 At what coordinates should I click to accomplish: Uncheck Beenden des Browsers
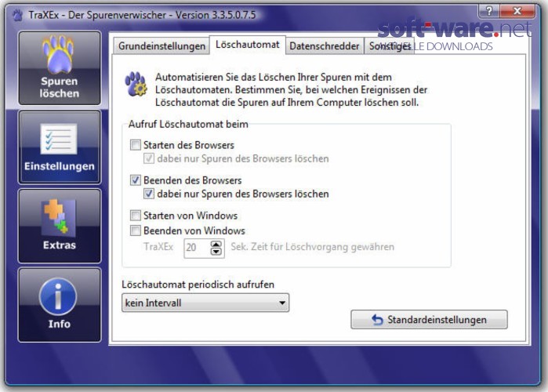pyautogui.click(x=136, y=180)
